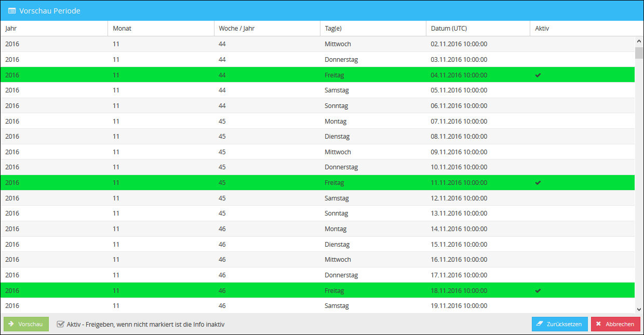
Task: Click the scrollbar up arrow
Action: click(x=639, y=41)
